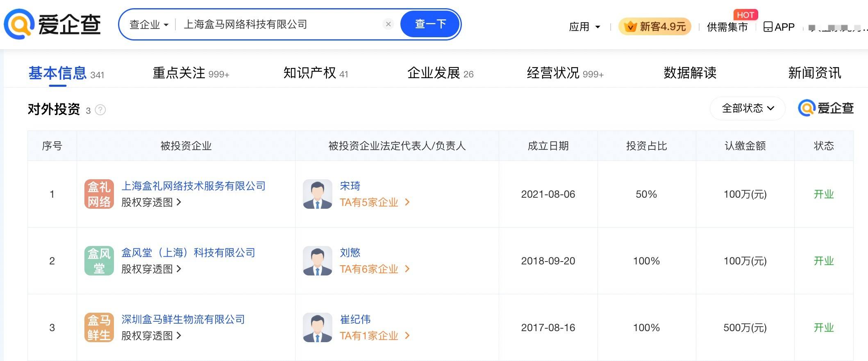
Task: Click into the company search input field
Action: pos(279,25)
